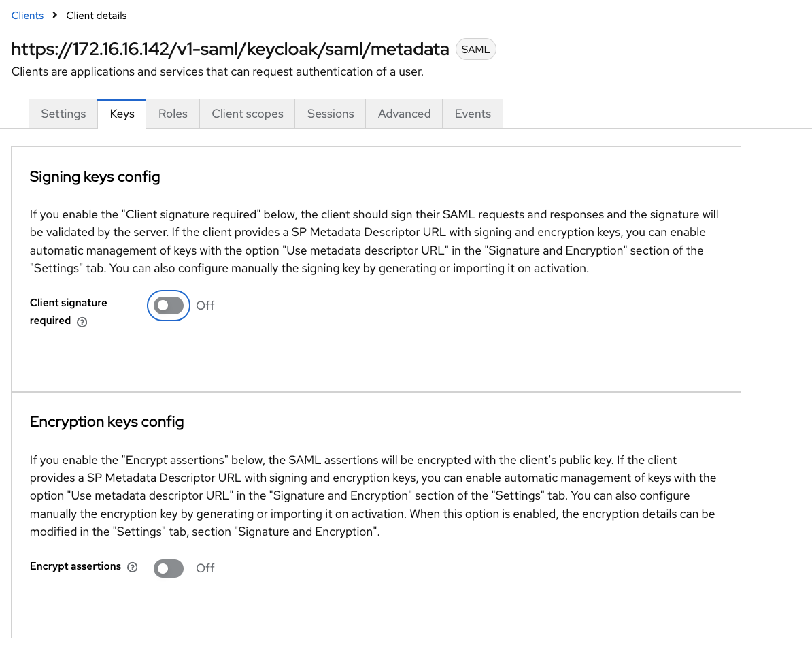This screenshot has width=812, height=654.
Task: View the Sessions tab
Action: point(331,114)
